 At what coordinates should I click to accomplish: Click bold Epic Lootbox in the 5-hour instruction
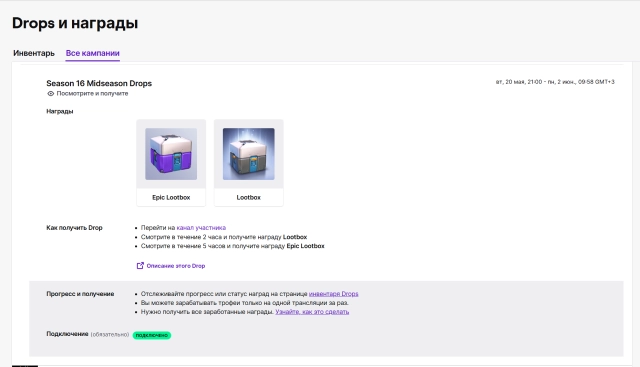(306, 246)
